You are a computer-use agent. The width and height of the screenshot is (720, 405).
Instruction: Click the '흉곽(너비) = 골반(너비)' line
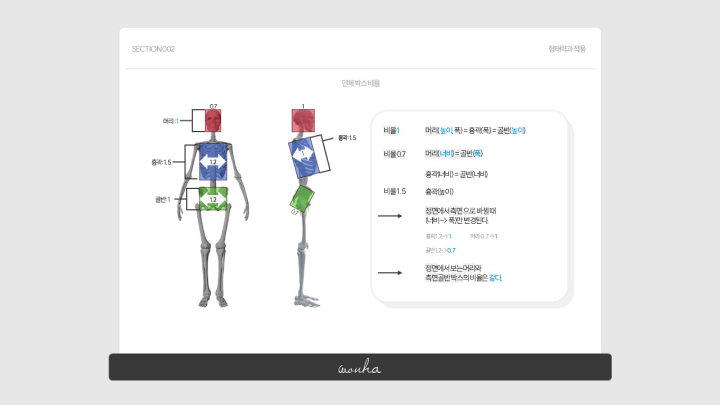click(x=456, y=174)
